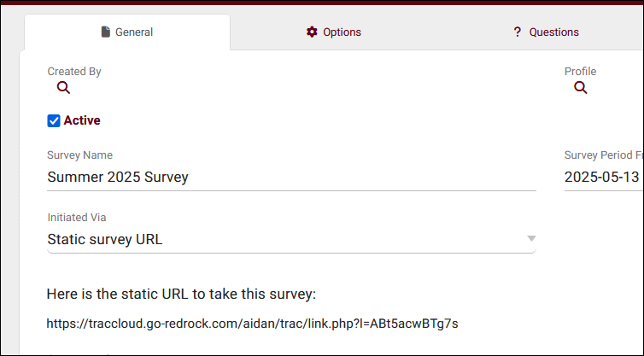The height and width of the screenshot is (356, 644).
Task: Click the static survey link URL
Action: click(x=253, y=324)
